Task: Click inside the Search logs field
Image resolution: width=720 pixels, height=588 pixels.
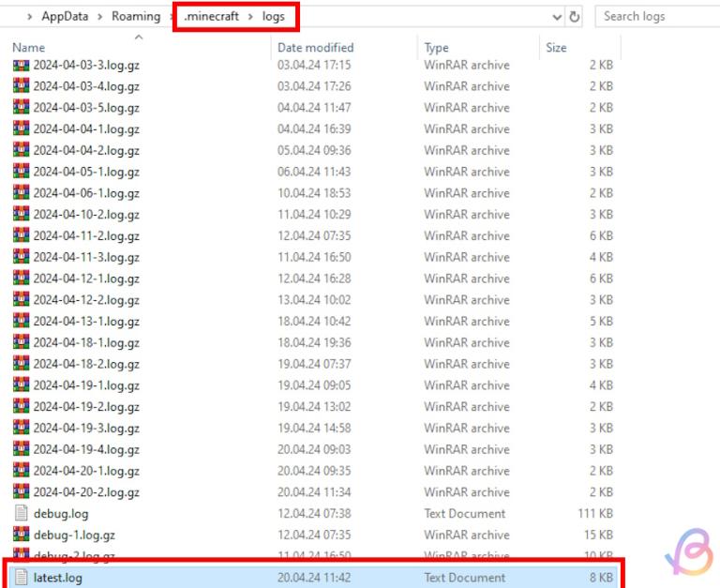Action: coord(656,16)
